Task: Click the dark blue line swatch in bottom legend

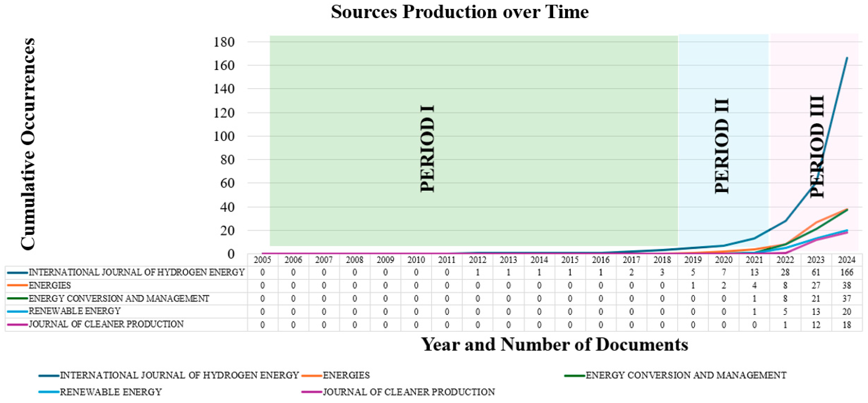Action: [49, 376]
